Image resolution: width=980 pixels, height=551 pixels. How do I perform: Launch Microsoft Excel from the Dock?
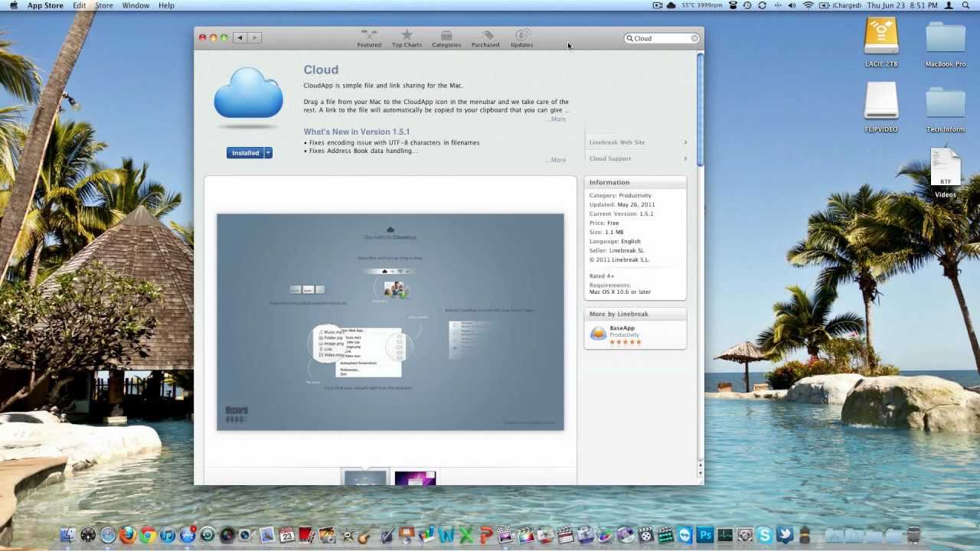click(x=465, y=536)
